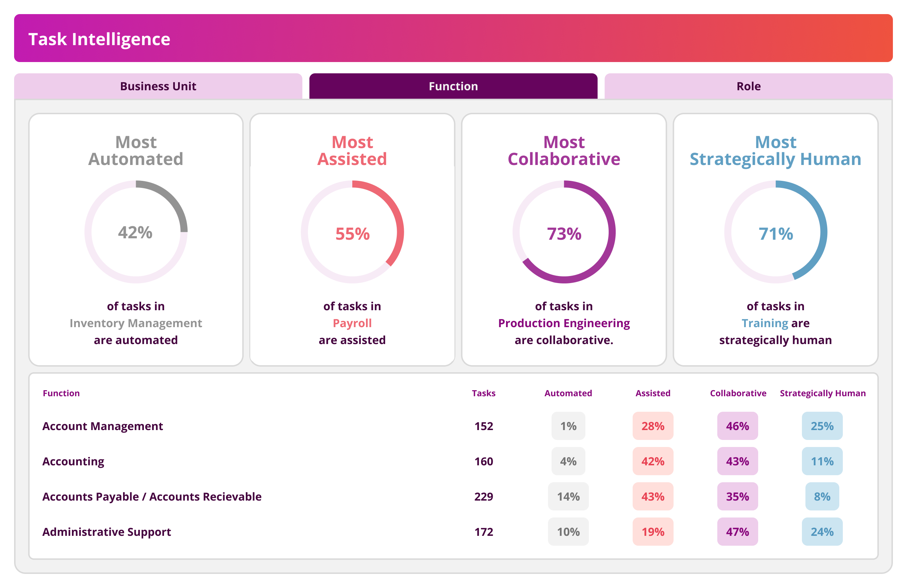Open the Payroll function link
Screen dimensions: 907x588
coord(352,323)
